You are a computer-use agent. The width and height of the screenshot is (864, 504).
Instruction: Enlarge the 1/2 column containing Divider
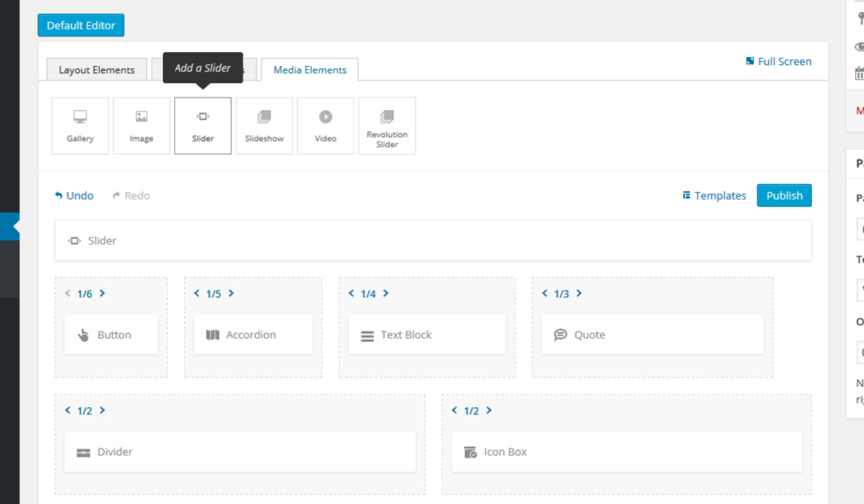click(x=103, y=410)
